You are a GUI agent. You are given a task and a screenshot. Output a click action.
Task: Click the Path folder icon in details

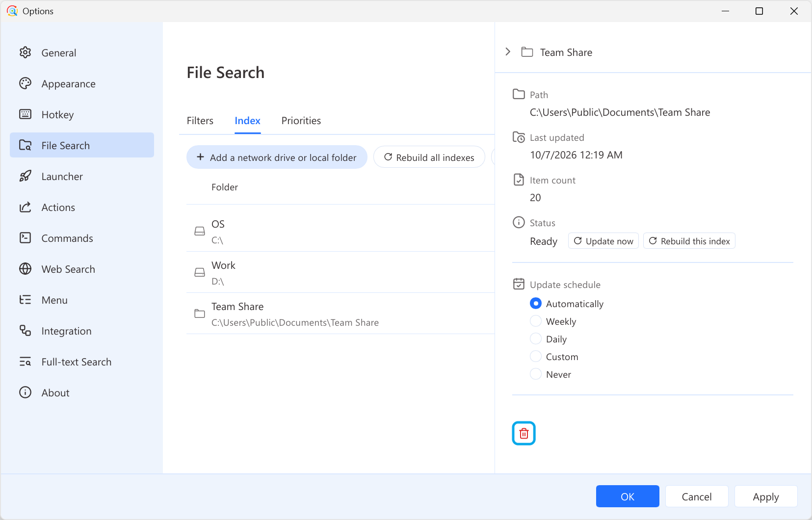[x=519, y=94]
